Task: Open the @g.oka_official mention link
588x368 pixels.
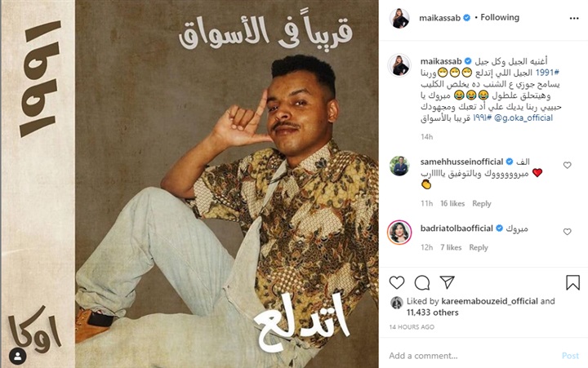Action: point(523,118)
